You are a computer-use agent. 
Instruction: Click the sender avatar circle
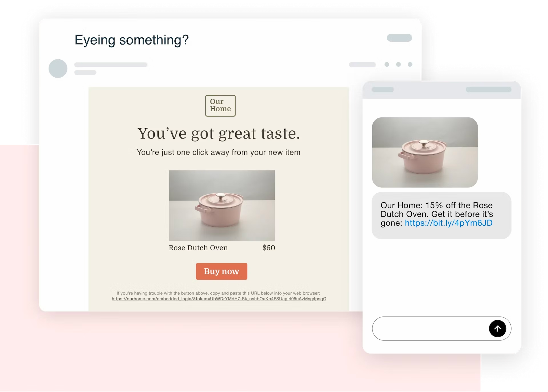(58, 68)
